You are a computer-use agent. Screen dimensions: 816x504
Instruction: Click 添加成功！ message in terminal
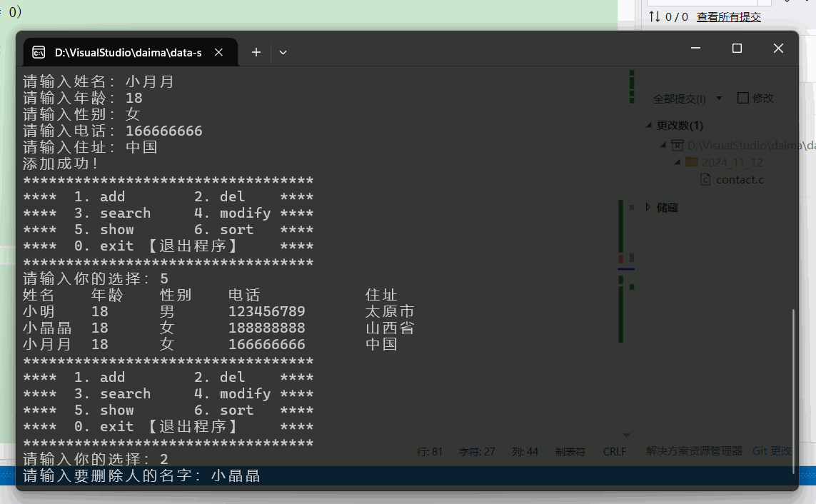tap(61, 164)
